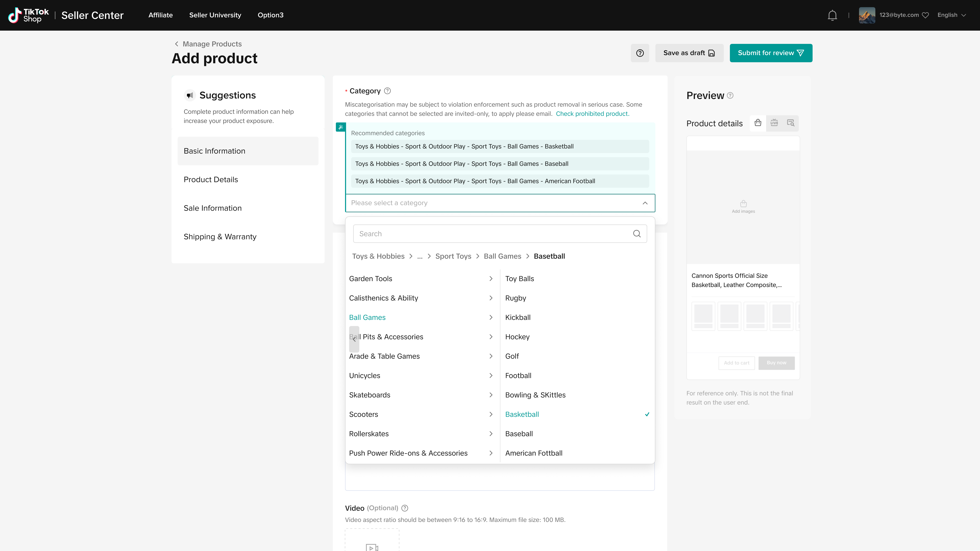Click the notification bell icon

(832, 15)
